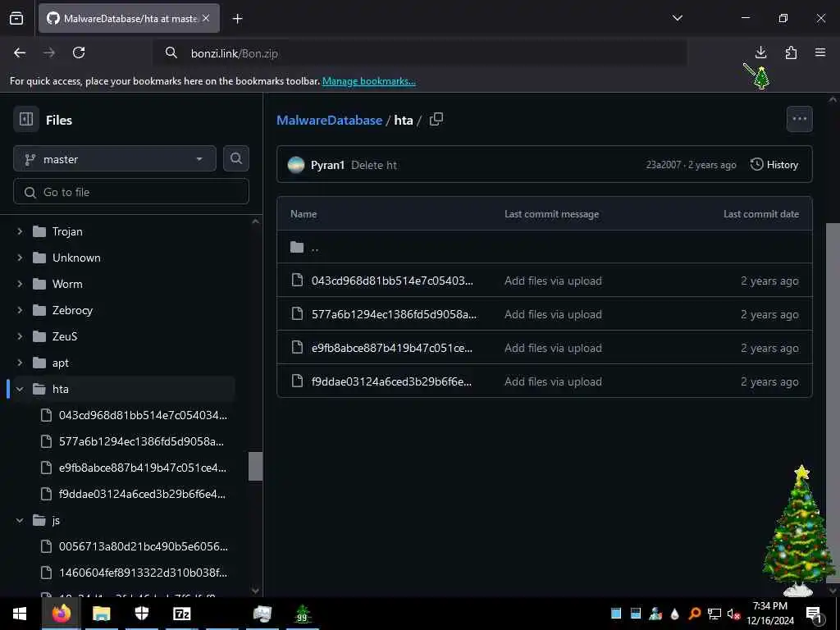840x630 pixels.
Task: Expand the Worm folder
Action: [x=20, y=284]
